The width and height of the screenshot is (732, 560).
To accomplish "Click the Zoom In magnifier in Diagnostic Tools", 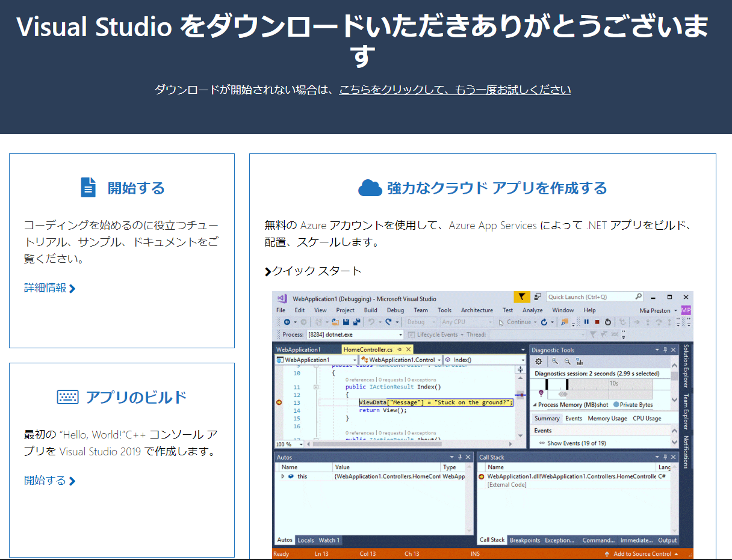I will click(x=554, y=362).
